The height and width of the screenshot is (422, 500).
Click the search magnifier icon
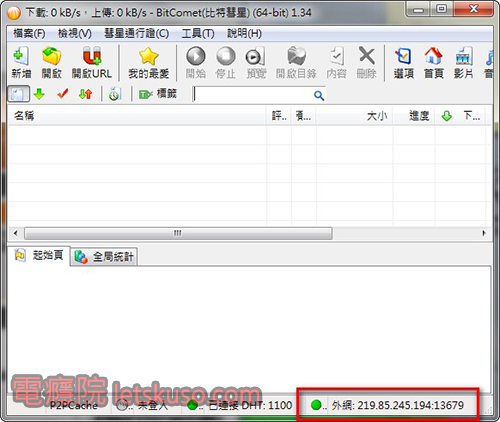click(x=319, y=95)
